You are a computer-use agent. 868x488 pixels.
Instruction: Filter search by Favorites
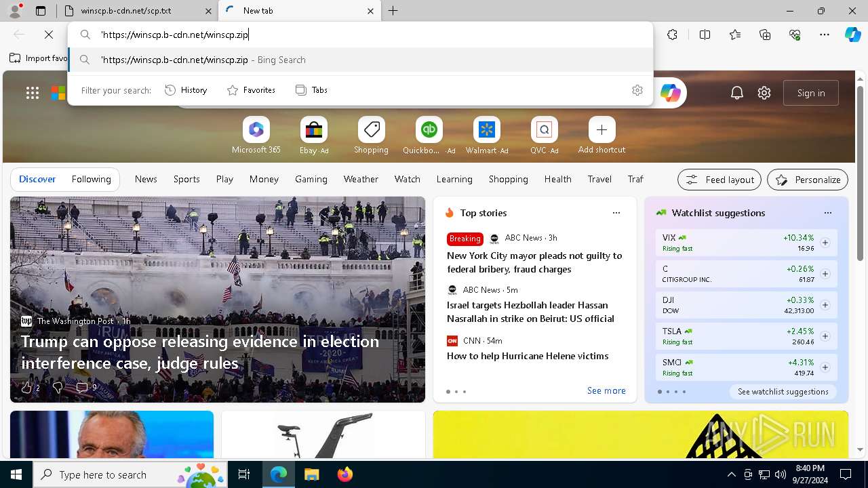tap(251, 90)
